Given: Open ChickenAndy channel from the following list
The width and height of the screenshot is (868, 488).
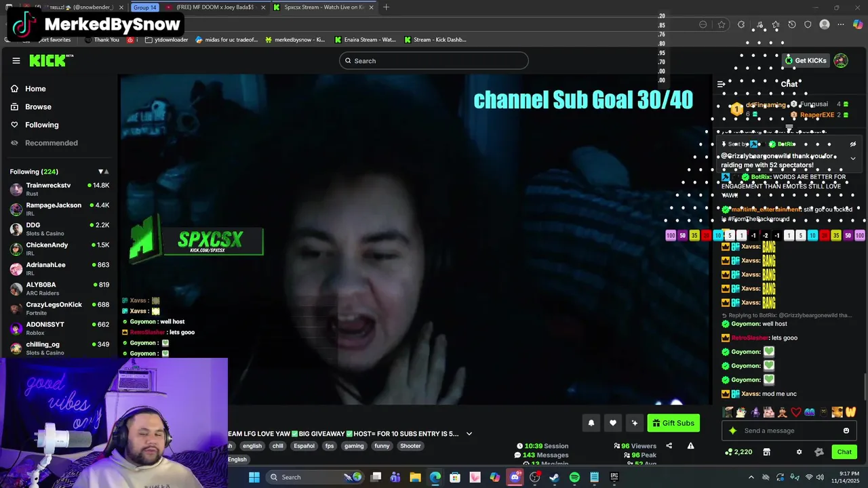Looking at the screenshot, I should tap(59, 249).
